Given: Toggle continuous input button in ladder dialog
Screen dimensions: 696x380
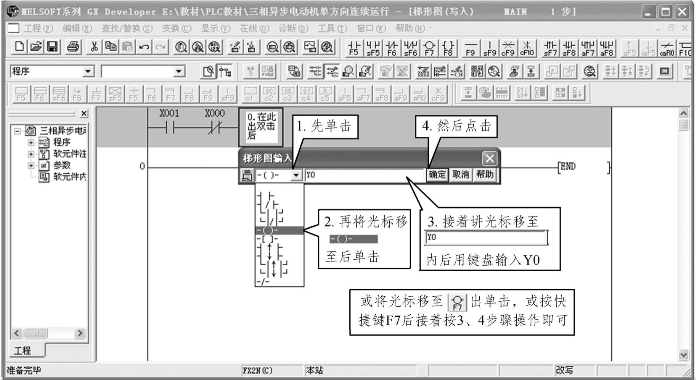Looking at the screenshot, I should [x=247, y=175].
